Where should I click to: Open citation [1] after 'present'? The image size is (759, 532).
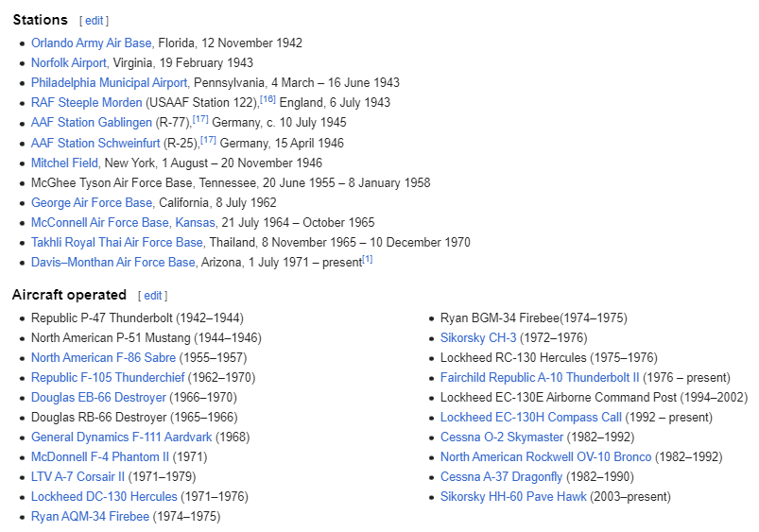(368, 260)
